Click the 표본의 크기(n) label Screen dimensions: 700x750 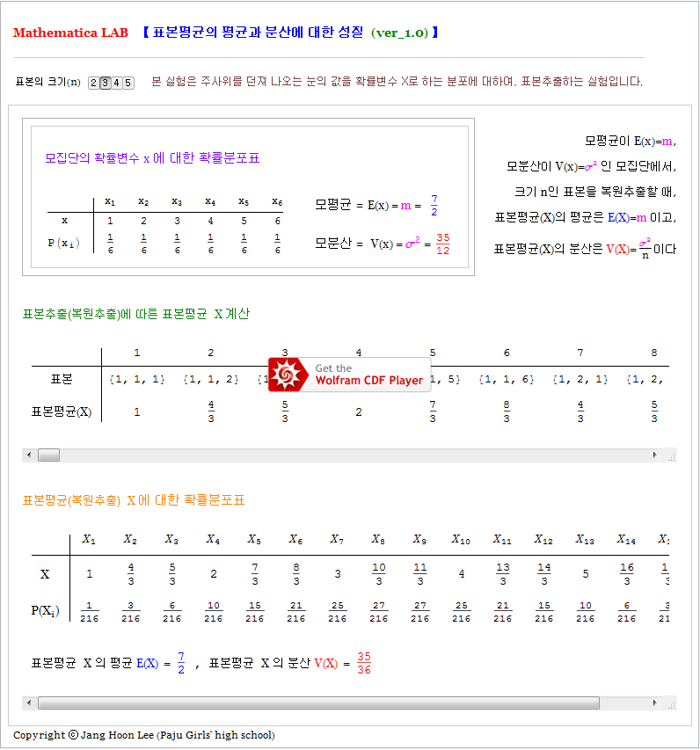tap(47, 82)
